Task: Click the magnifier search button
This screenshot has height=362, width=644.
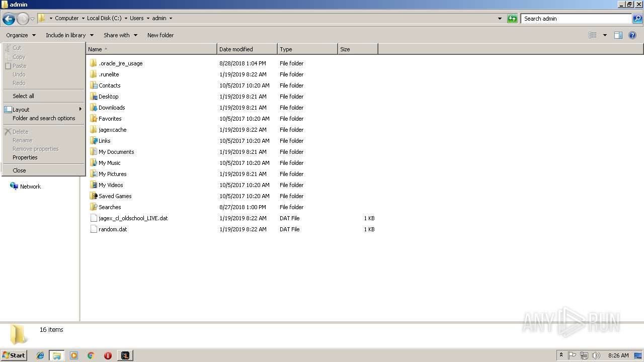Action: pyautogui.click(x=637, y=19)
